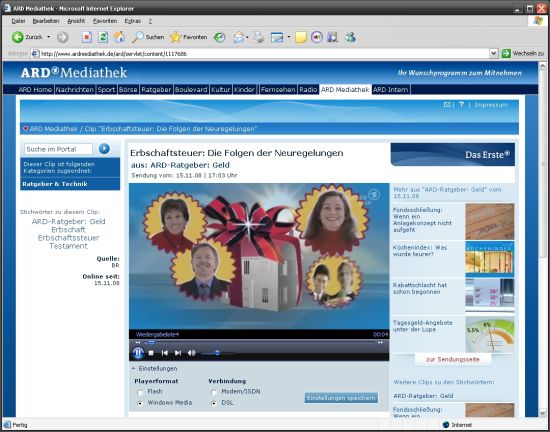Click the Suche im Portal field
This screenshot has width=550, height=432.
58,149
